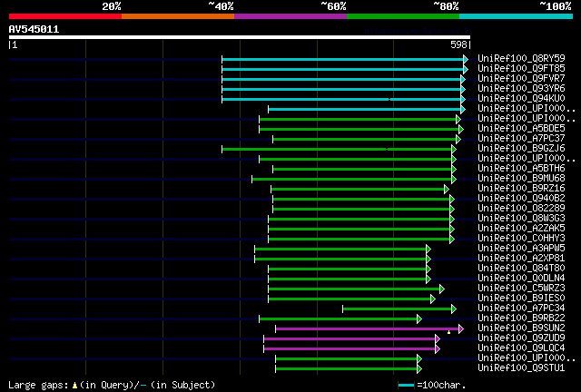Select the UniRef100_Q84T80 label
This screenshot has width=581, height=392.
pos(521,269)
